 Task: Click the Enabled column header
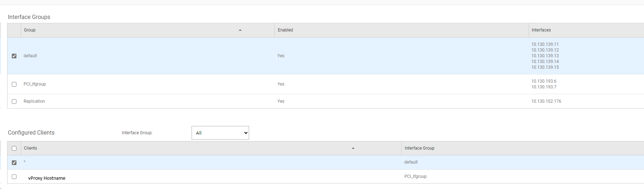pos(285,30)
